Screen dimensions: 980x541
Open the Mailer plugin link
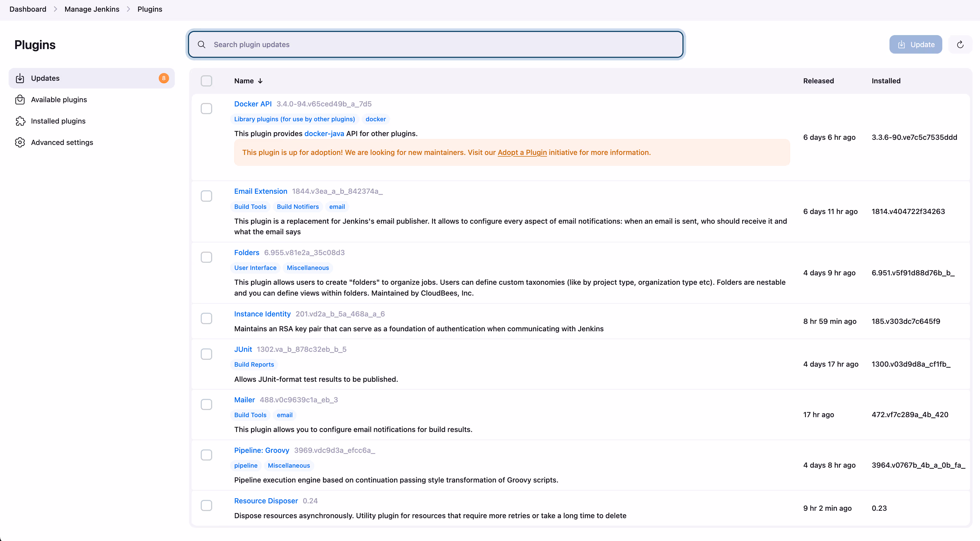[x=245, y=400]
